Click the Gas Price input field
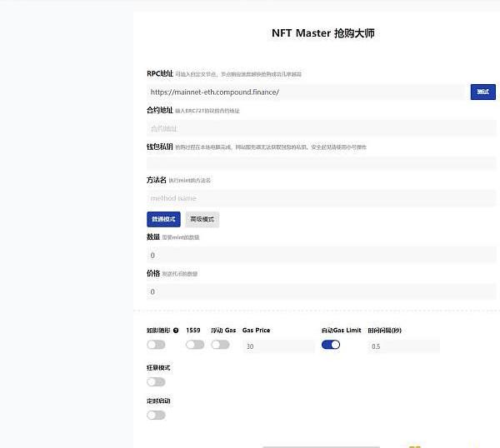Image resolution: width=500 pixels, height=448 pixels. click(x=278, y=346)
